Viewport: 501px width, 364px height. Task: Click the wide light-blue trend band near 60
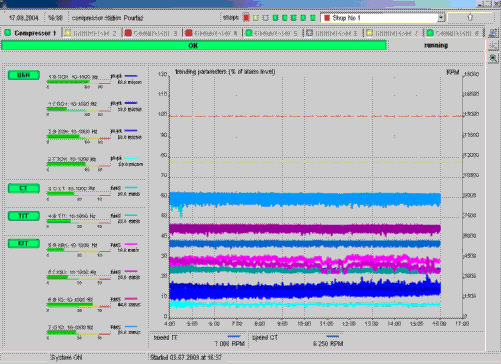305,199
